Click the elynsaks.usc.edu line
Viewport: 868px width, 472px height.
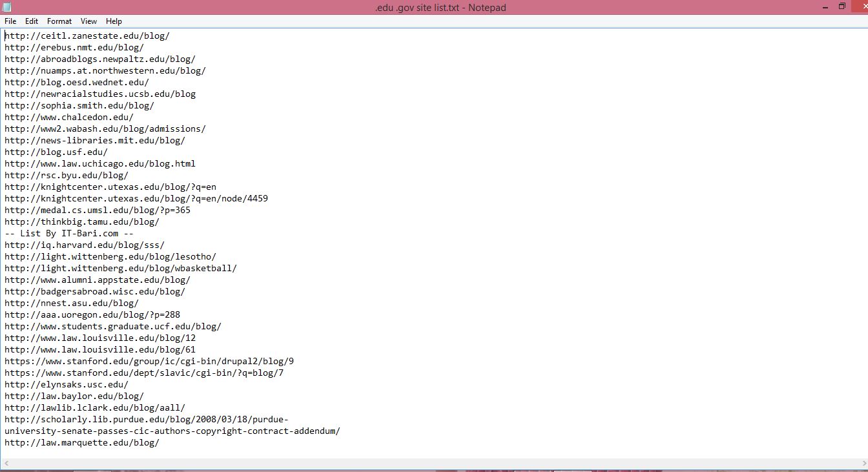(x=67, y=385)
